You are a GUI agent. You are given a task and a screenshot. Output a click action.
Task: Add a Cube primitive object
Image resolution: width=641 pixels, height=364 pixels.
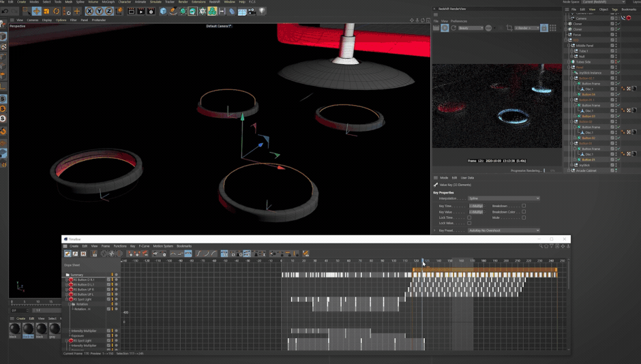163,12
